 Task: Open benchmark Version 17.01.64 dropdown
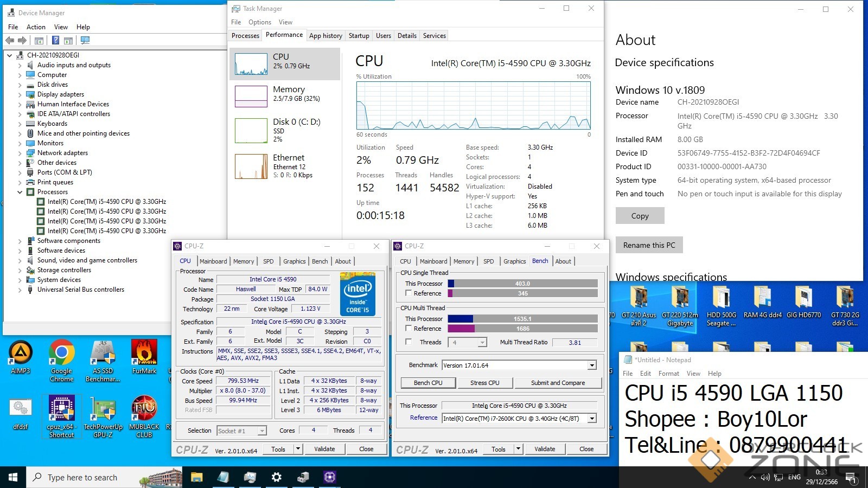tap(592, 365)
